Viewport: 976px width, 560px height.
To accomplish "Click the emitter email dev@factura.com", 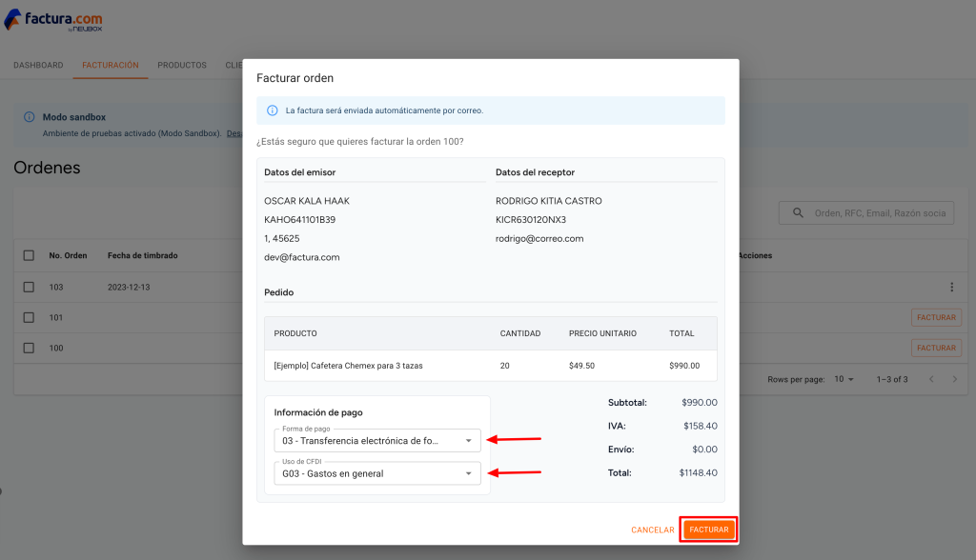I will coord(302,257).
